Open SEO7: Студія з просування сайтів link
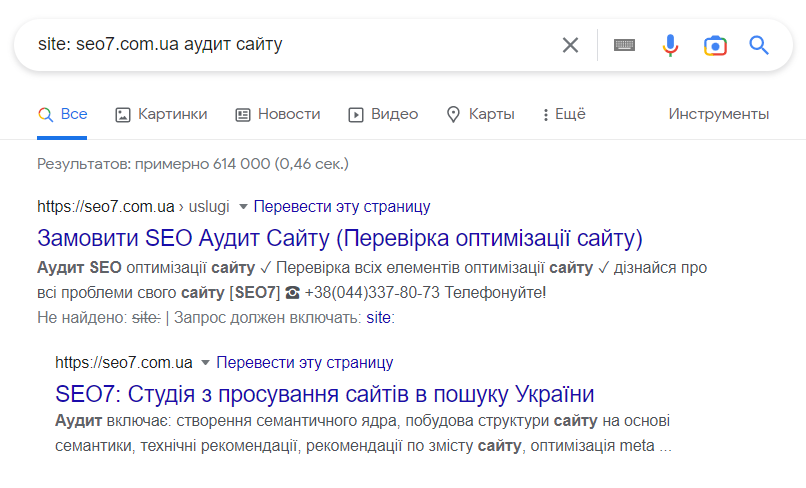Viewport: 806px width, 488px height. click(x=324, y=393)
